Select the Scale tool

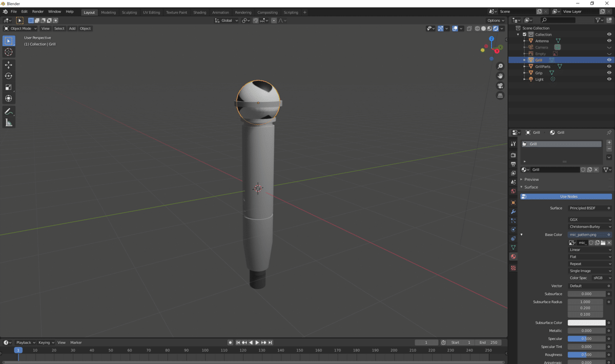pos(9,87)
